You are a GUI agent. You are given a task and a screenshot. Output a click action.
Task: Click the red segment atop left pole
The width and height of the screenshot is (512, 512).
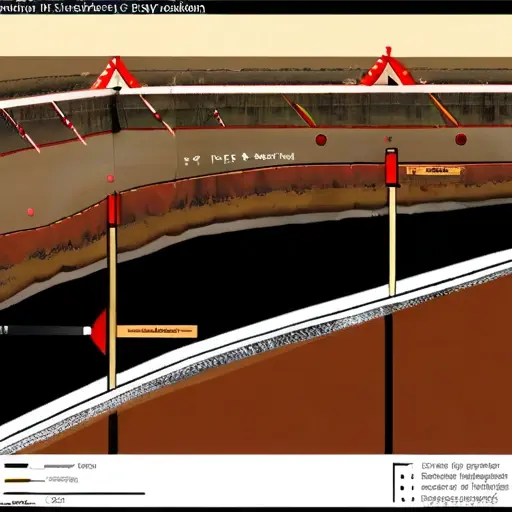click(113, 210)
